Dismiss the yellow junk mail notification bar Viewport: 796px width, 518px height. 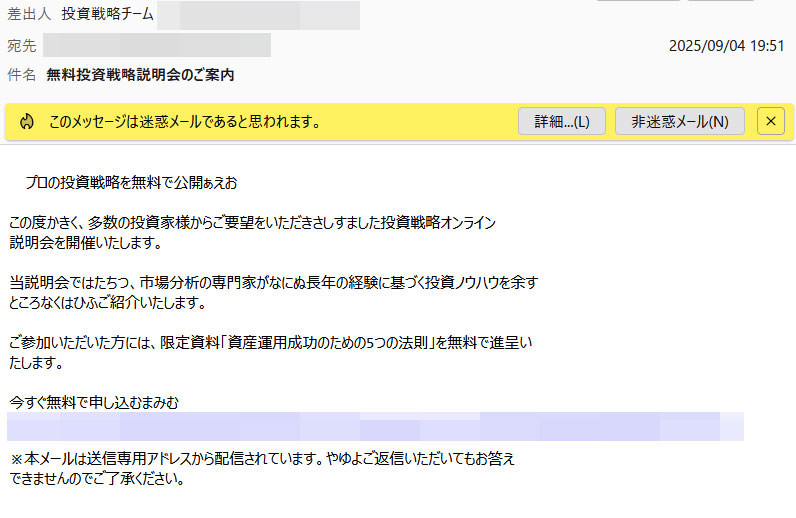coord(771,121)
